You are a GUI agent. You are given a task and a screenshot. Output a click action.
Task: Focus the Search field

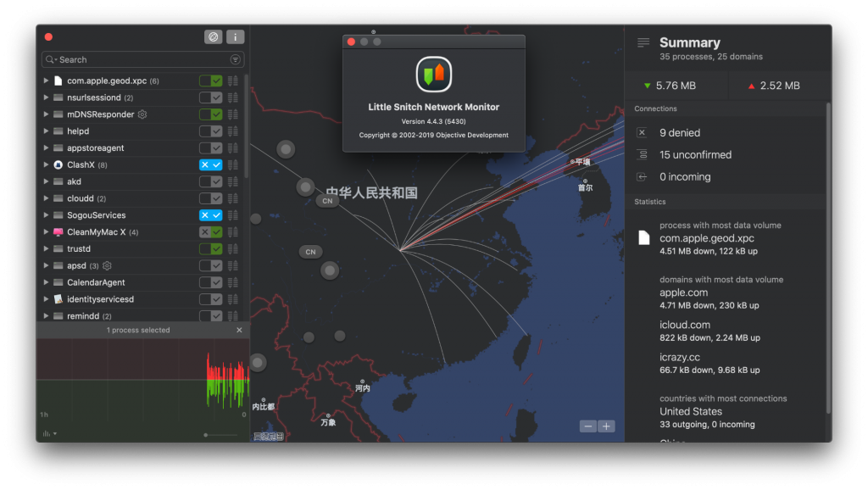coord(142,60)
